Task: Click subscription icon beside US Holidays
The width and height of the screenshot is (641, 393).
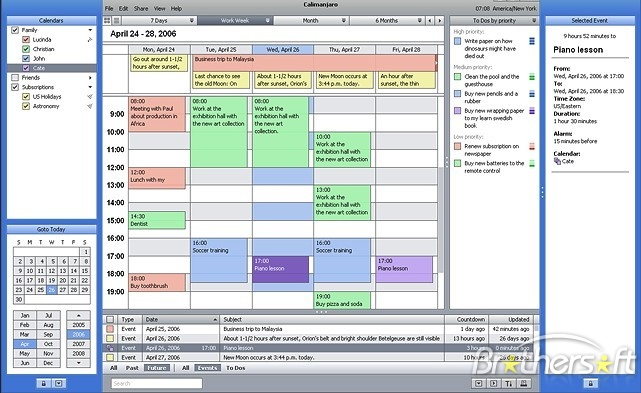Action: pyautogui.click(x=90, y=97)
